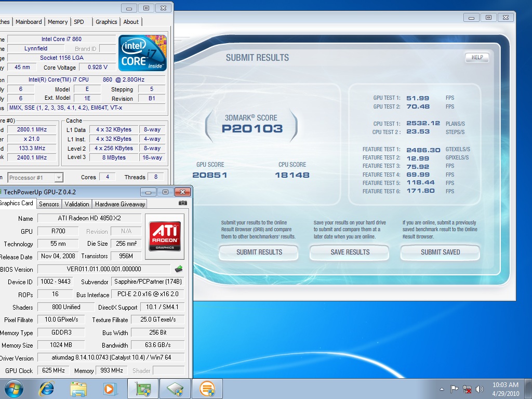Viewport: 532px width, 399px height.
Task: Open Windows Explorer folder in taskbar
Action: click(x=78, y=389)
